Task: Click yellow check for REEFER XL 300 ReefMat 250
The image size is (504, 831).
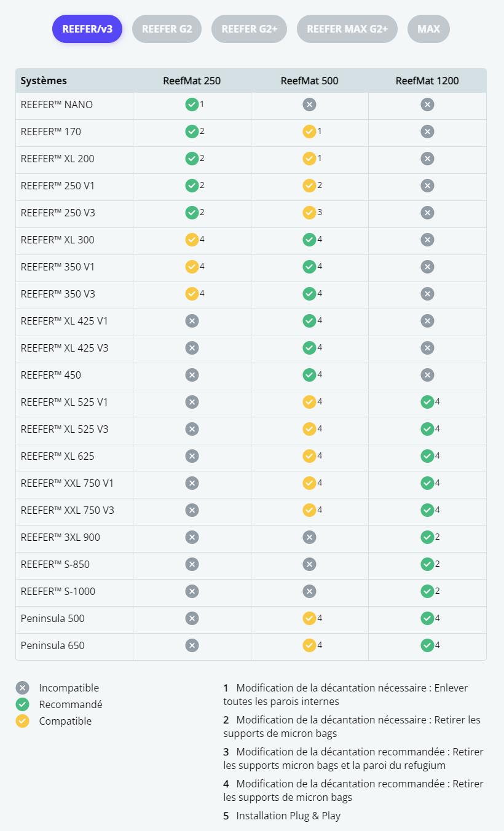Action: tap(192, 240)
